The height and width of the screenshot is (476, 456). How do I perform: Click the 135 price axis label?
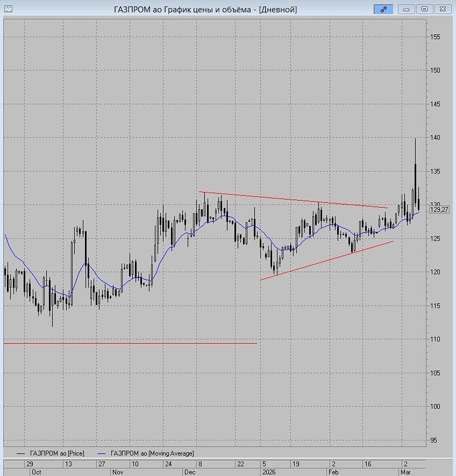tap(435, 172)
